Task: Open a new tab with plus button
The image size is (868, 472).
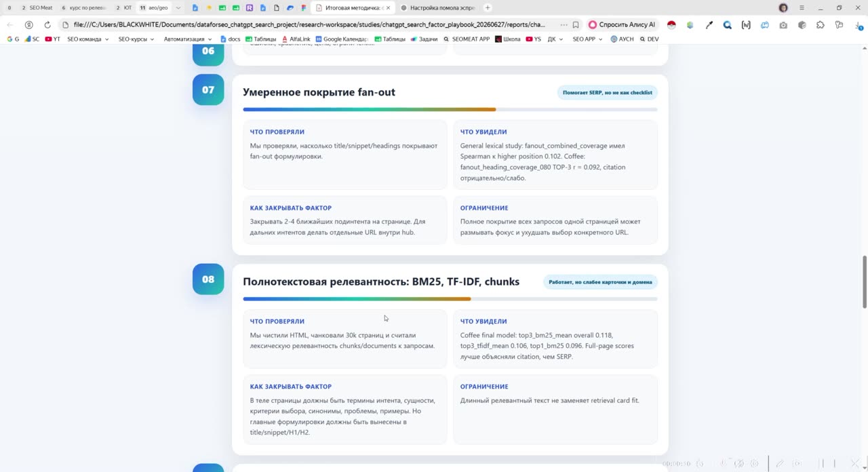Action: [x=487, y=7]
